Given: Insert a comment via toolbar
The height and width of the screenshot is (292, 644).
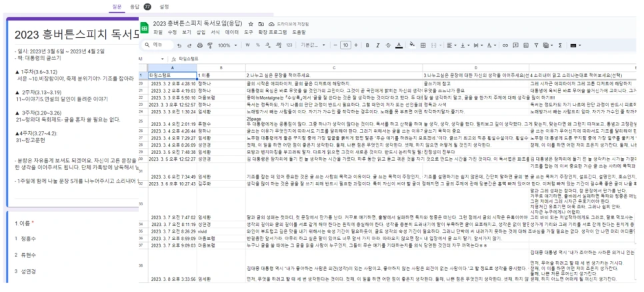Looking at the screenshot, I should tap(515, 45).
